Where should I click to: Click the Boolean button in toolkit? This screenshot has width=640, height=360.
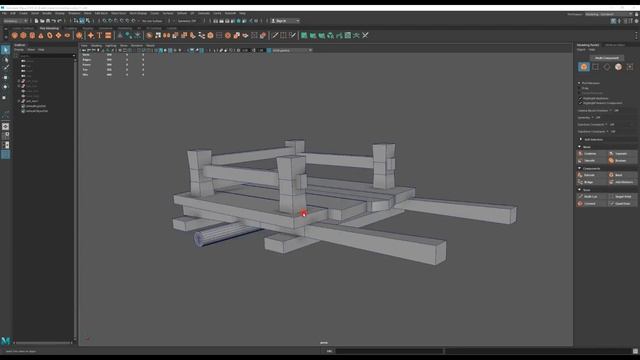pos(622,161)
